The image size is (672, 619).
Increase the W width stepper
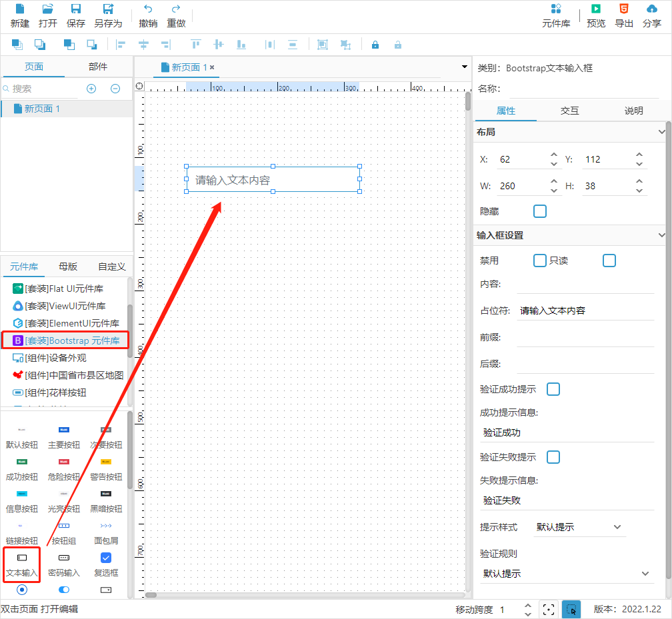(x=554, y=181)
